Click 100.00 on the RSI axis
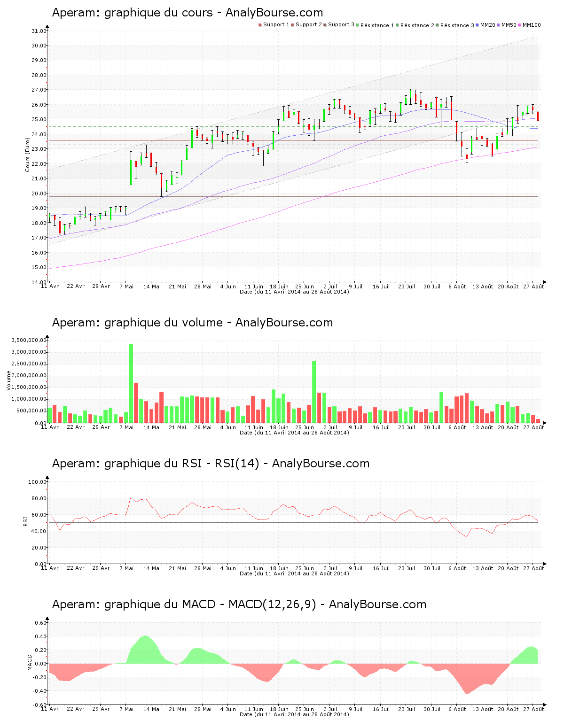The width and height of the screenshot is (564, 728). point(37,482)
